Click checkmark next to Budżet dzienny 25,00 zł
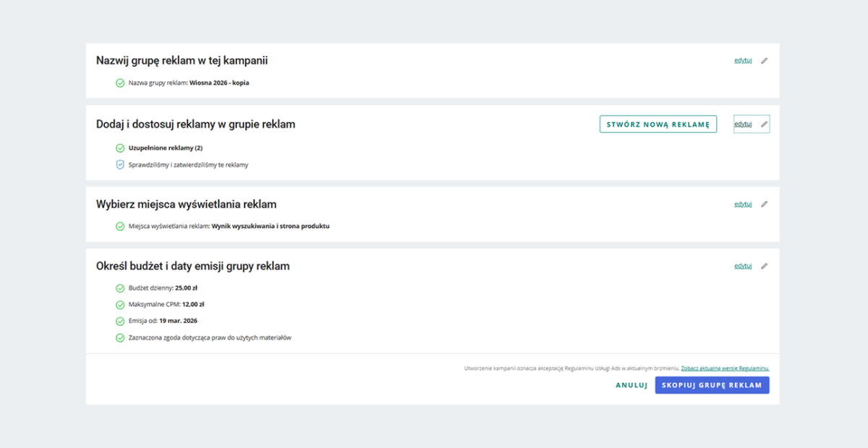 point(120,288)
